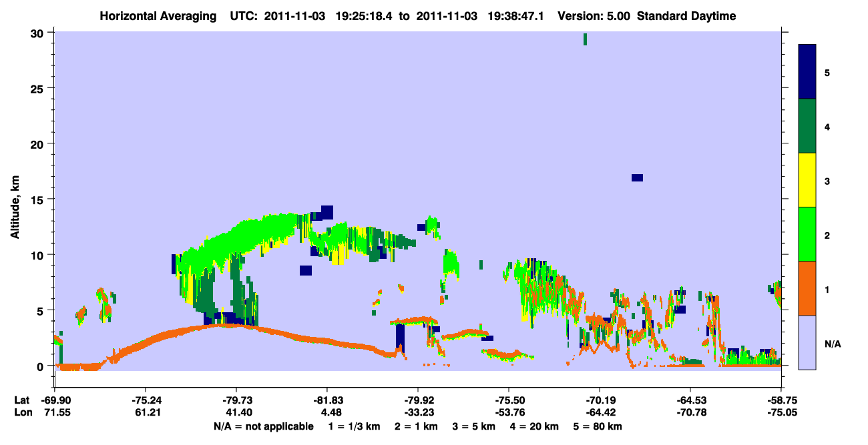Click the longitude value -64.42
The image size is (868, 445).
pyautogui.click(x=600, y=412)
